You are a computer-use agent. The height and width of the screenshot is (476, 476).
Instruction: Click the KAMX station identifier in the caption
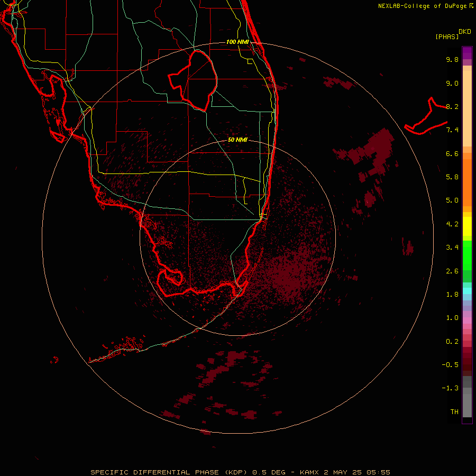(309, 472)
